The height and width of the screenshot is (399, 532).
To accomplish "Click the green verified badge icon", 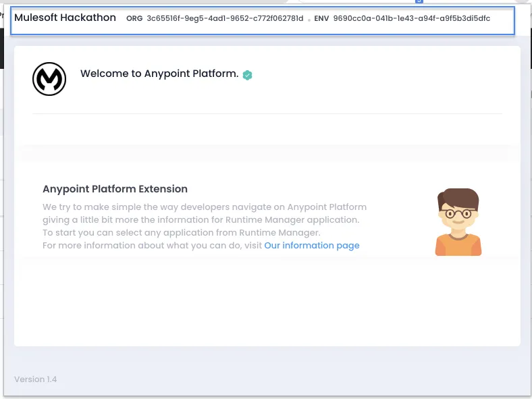I will click(247, 75).
